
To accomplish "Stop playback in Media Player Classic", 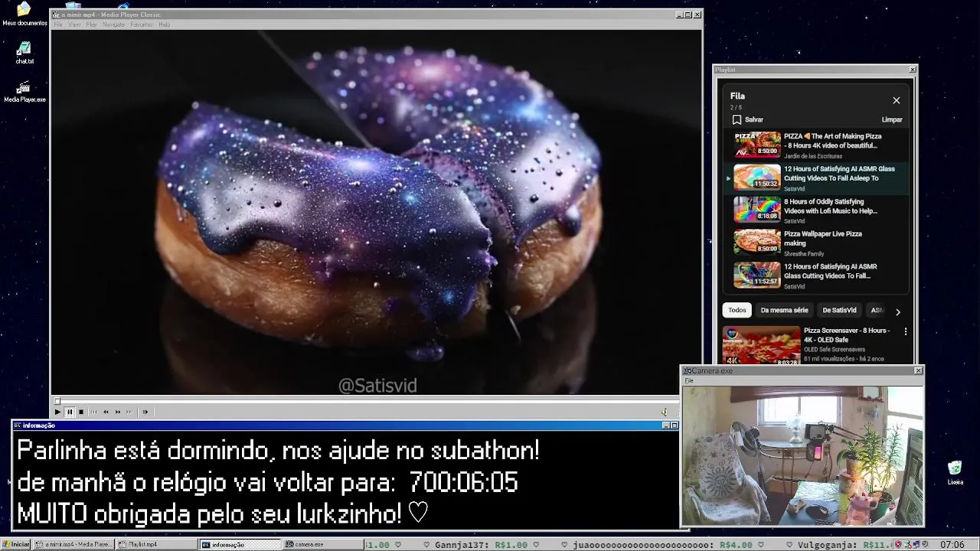I will [81, 412].
